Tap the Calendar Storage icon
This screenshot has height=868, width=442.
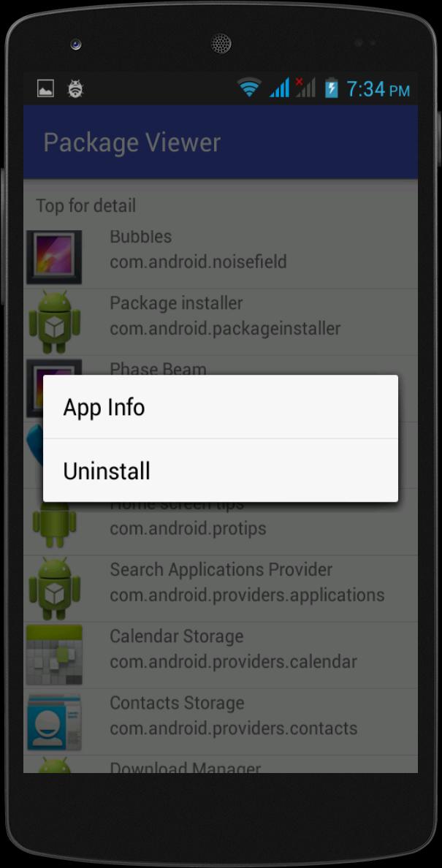(54, 655)
